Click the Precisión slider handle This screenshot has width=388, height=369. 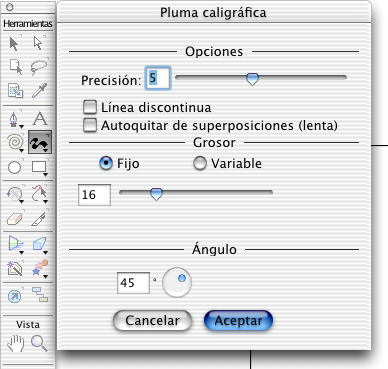(x=252, y=79)
